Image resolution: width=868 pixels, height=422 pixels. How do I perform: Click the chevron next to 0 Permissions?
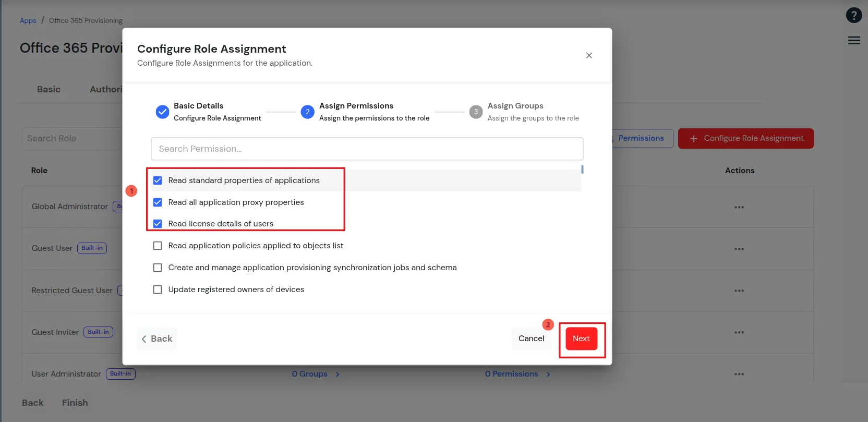click(x=548, y=375)
